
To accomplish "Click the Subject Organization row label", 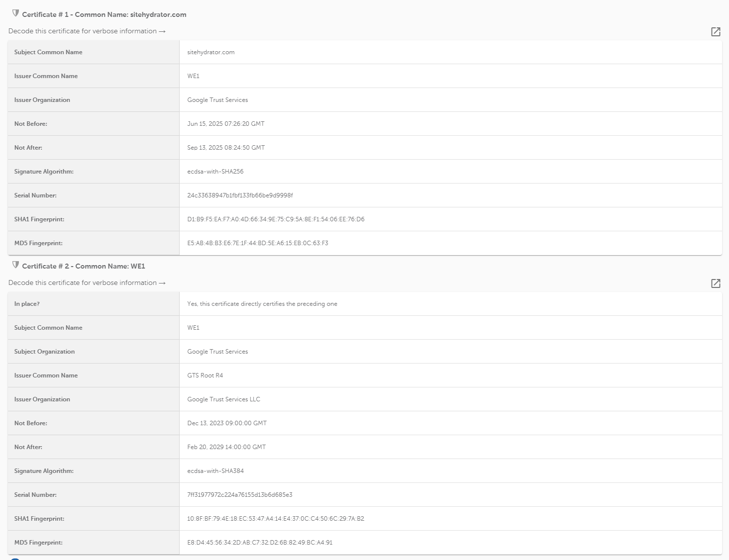I will 44,352.
